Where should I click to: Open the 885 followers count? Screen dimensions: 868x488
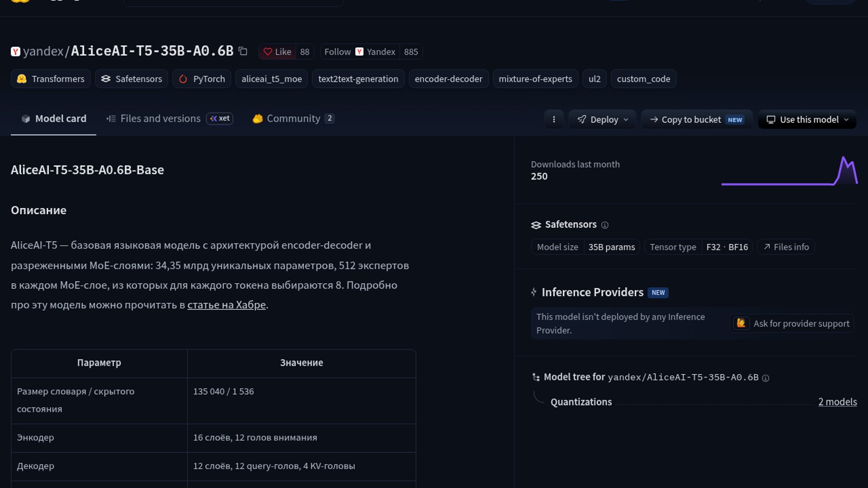[411, 52]
